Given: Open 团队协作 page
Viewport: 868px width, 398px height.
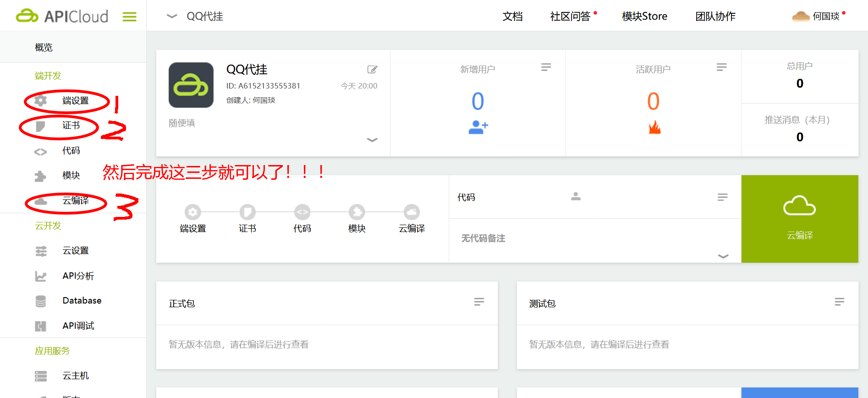Looking at the screenshot, I should tap(715, 17).
